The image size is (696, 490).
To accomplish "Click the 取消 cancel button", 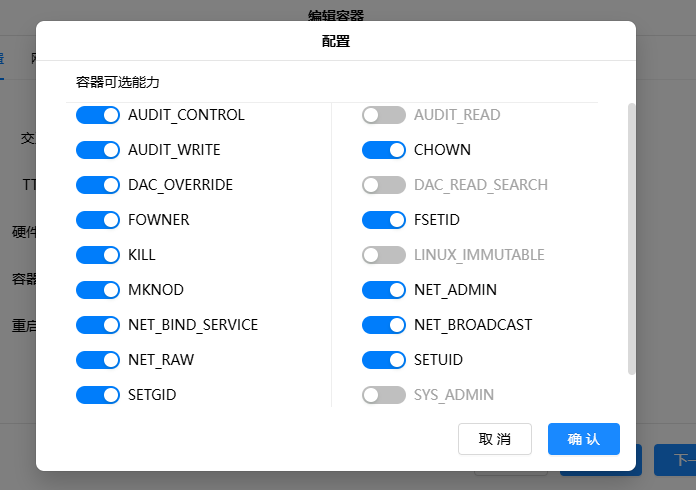I will [x=494, y=439].
